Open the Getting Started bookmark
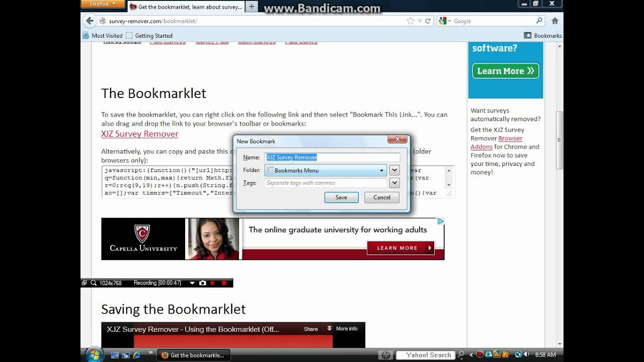Viewport: 644px width, 362px height. (149, 36)
